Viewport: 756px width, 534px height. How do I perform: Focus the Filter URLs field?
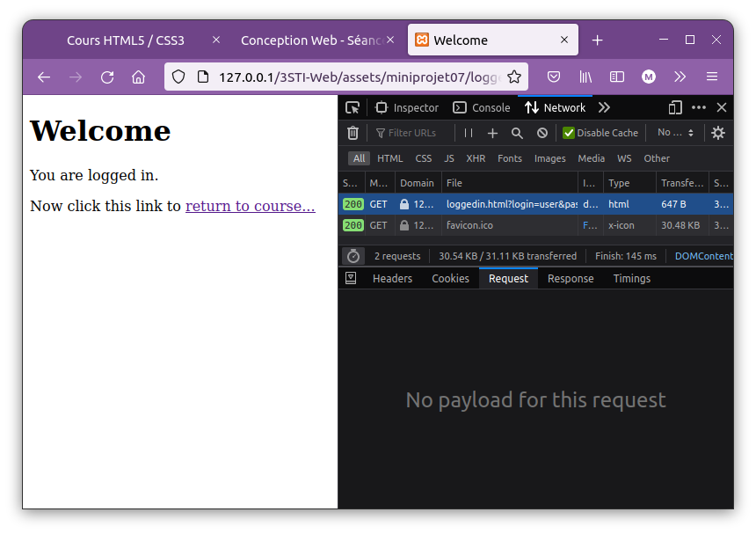(411, 133)
